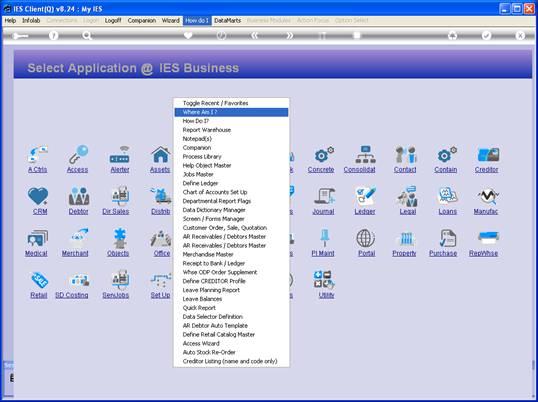Screen dimensions: 538x402
Task: Click the heart favorites toolbar icon
Action: tap(188, 35)
